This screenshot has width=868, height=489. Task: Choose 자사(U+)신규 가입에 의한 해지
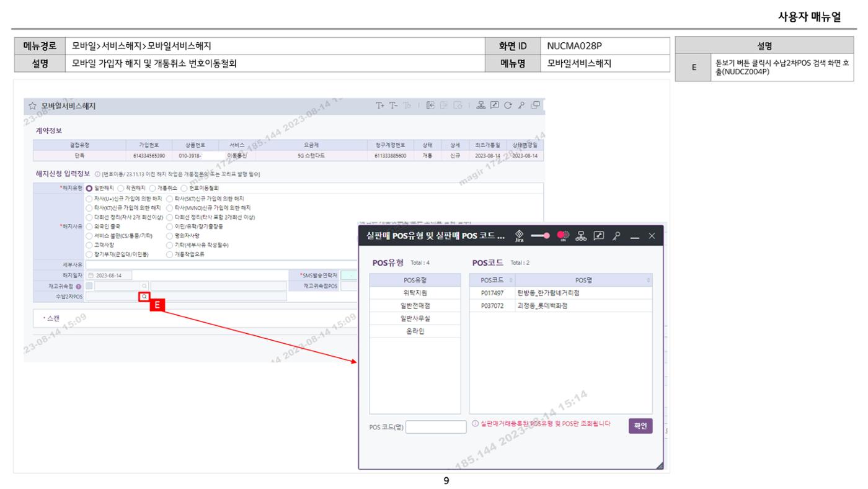coord(89,199)
